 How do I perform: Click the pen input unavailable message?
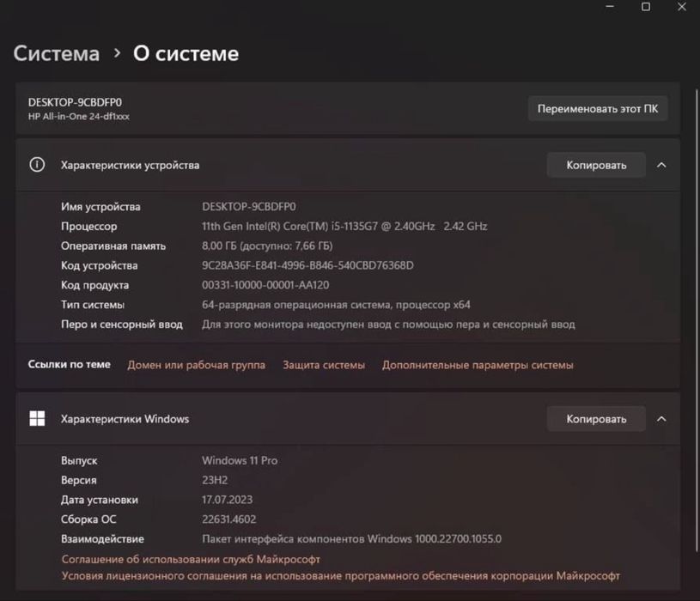[x=388, y=325]
